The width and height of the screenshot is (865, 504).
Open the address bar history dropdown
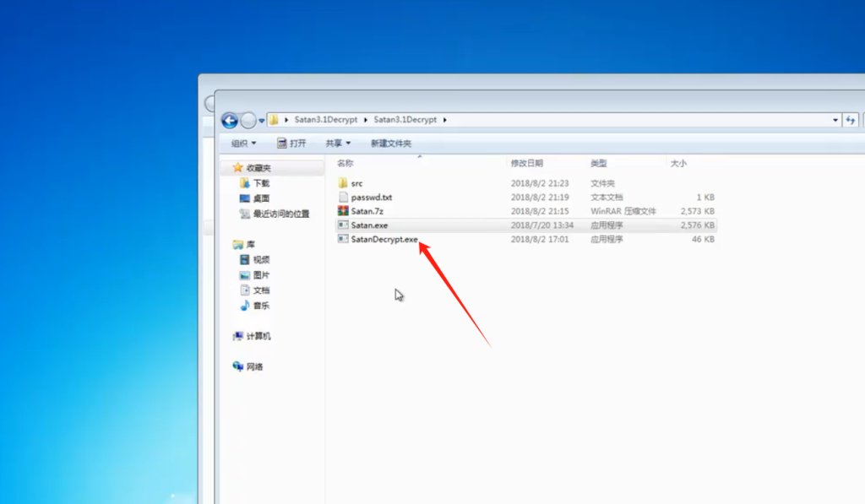coord(835,120)
